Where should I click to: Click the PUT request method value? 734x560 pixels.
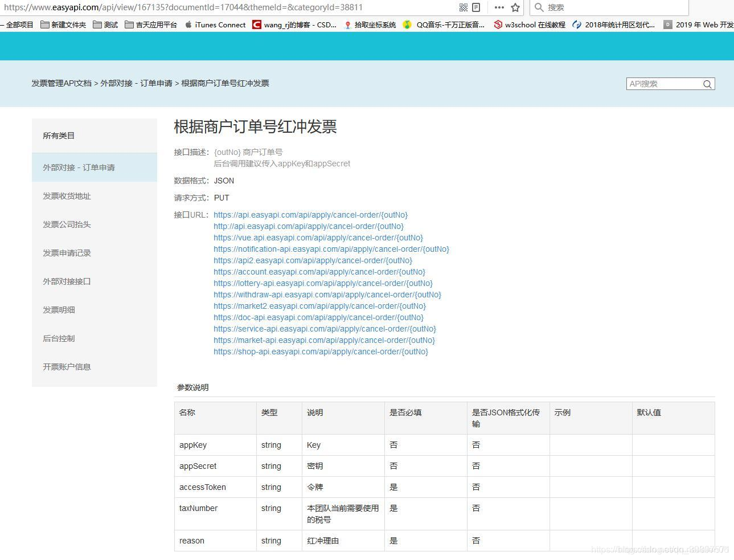click(x=222, y=198)
